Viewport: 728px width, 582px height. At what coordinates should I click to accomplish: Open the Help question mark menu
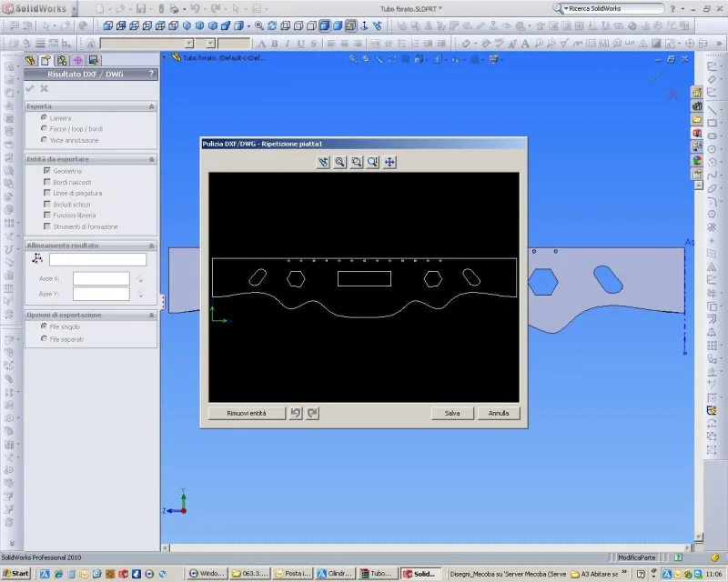[672, 8]
